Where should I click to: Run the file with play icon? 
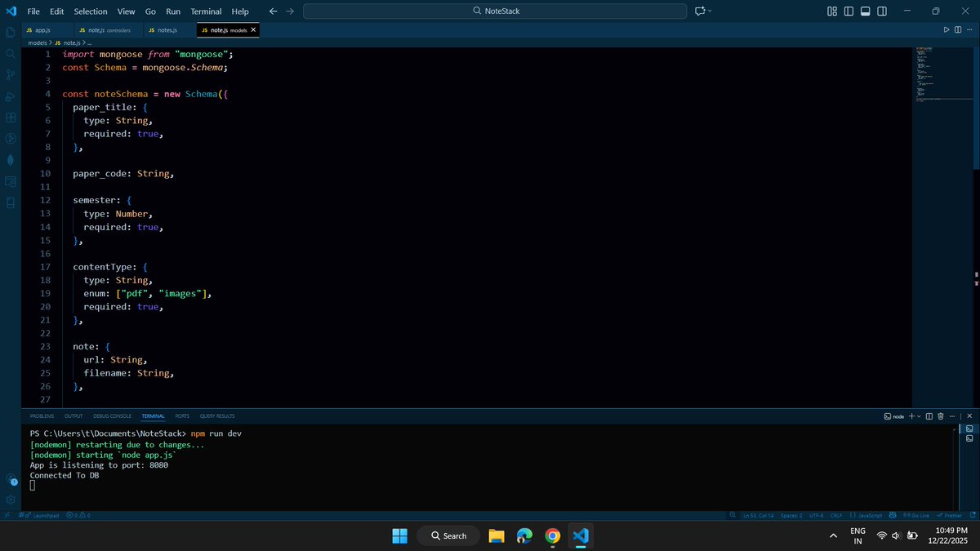pyautogui.click(x=947, y=29)
